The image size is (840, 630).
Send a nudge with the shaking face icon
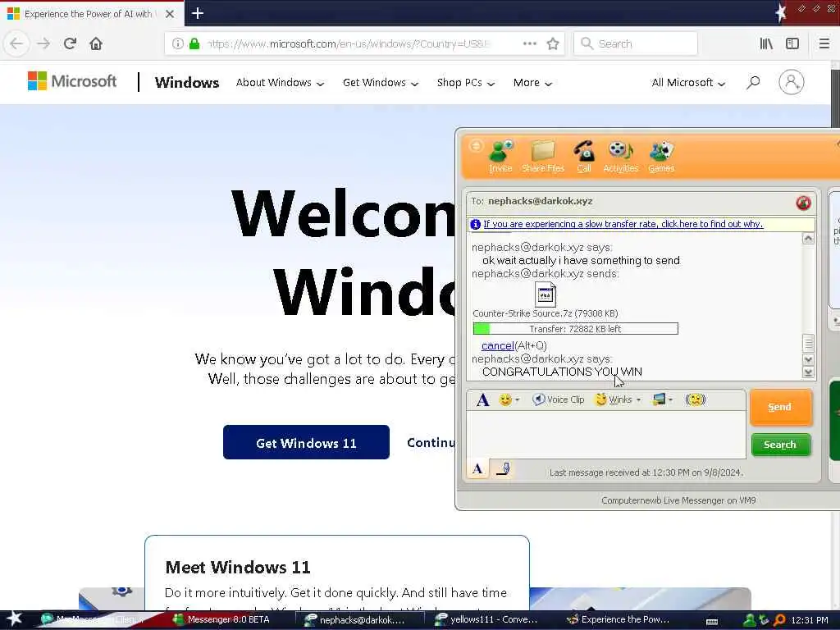696,399
